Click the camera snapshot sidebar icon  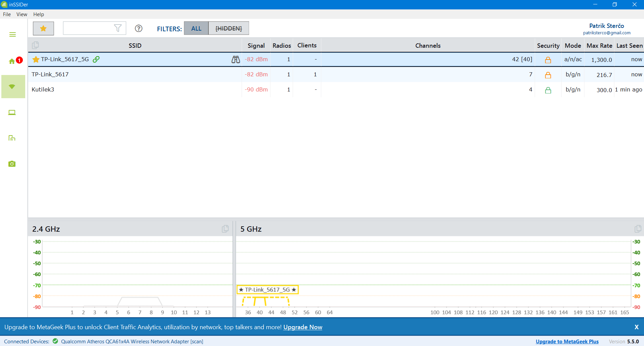click(12, 164)
